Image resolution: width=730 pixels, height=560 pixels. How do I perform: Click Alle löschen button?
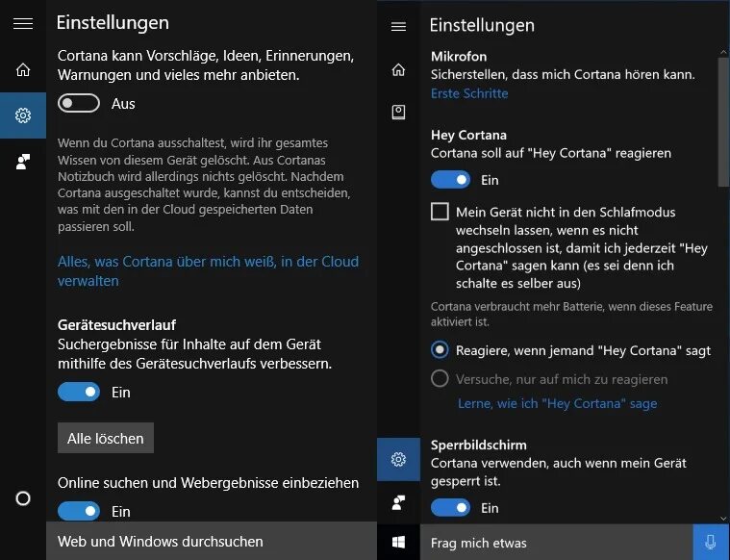click(106, 438)
